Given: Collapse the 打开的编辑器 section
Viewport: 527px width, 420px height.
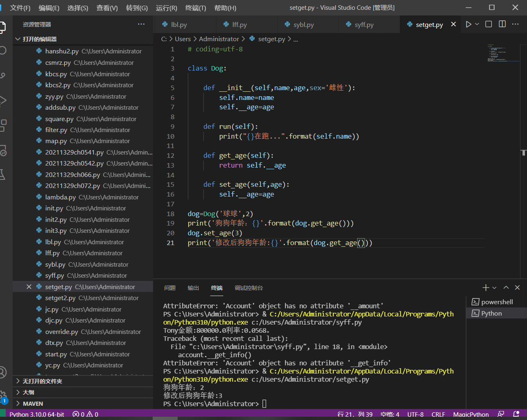Looking at the screenshot, I should coord(40,39).
